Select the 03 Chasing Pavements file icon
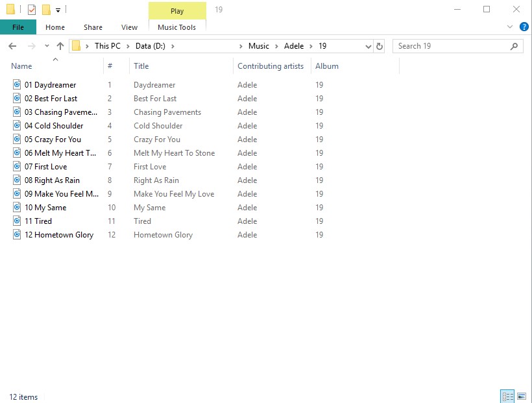Viewport: 532px width, 403px height. [x=17, y=112]
